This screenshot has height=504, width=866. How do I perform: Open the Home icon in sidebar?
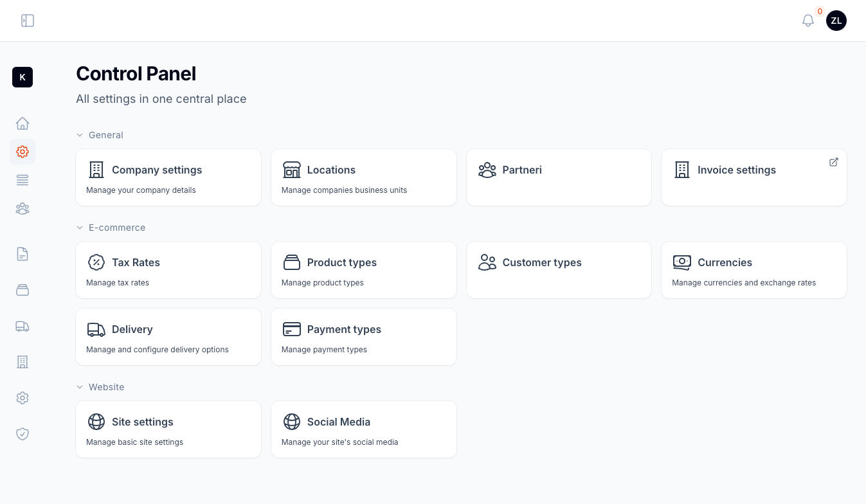(23, 123)
